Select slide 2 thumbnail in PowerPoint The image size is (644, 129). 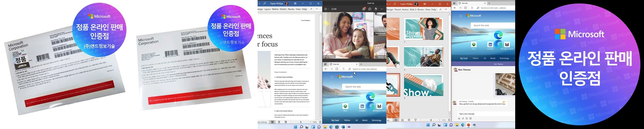point(423,29)
